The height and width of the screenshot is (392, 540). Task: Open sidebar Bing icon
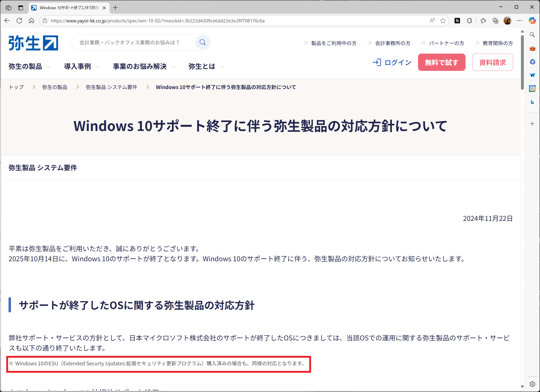click(x=532, y=102)
